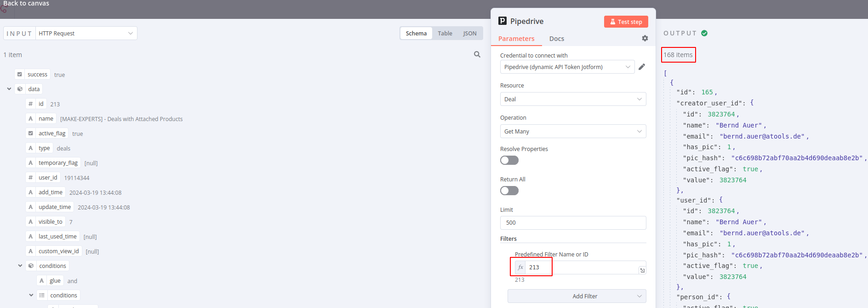Screen dimensions: 868x308
Task: Click the string icon beside temporary_flag
Action: tap(31, 163)
